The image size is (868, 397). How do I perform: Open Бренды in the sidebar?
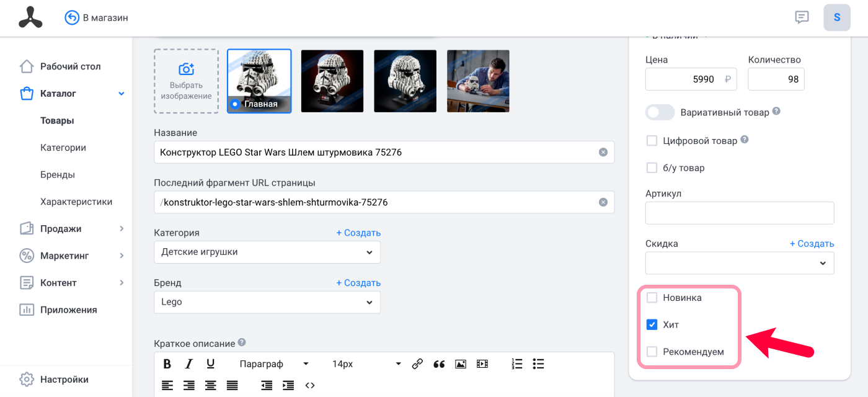(58, 175)
